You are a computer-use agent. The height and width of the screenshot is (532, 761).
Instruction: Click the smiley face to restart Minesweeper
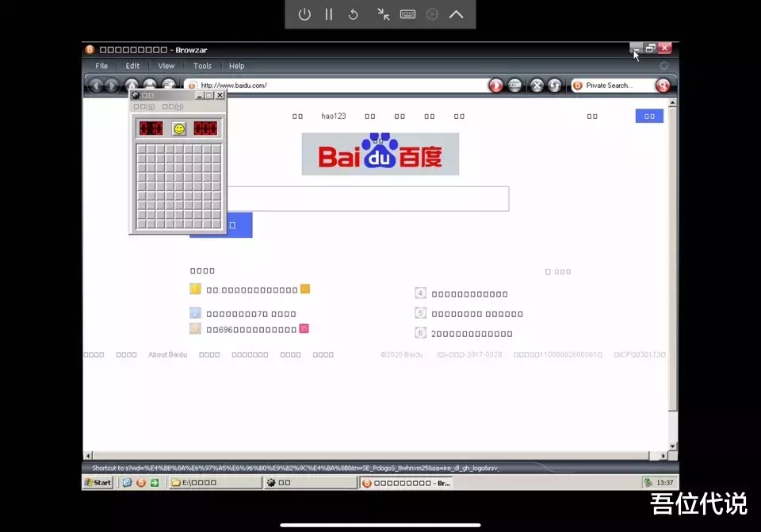click(178, 128)
